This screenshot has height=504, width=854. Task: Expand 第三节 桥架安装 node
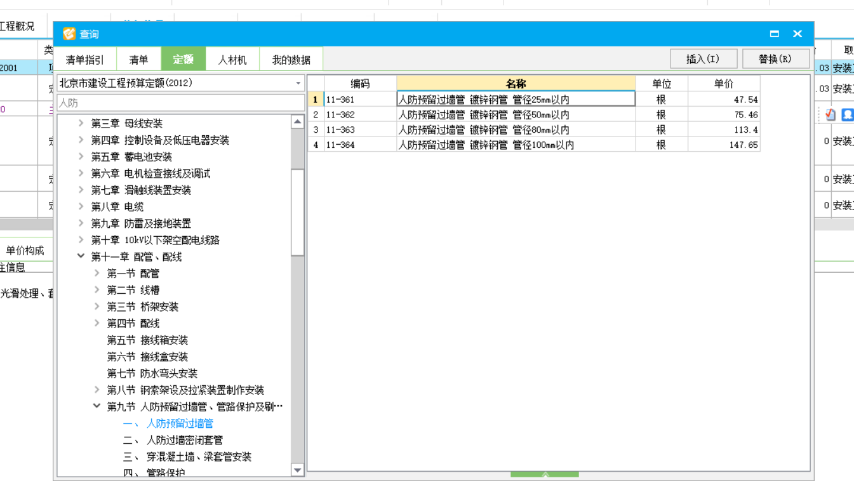97,306
